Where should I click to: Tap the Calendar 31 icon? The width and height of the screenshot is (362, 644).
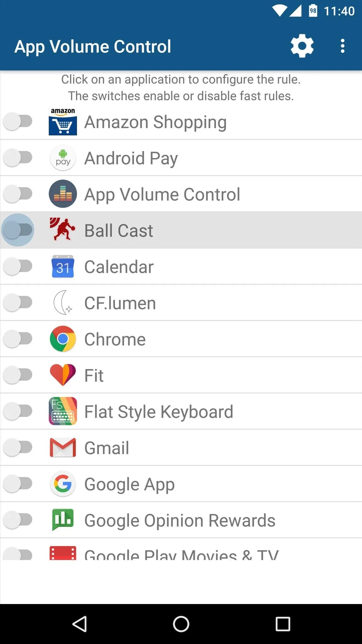click(63, 266)
